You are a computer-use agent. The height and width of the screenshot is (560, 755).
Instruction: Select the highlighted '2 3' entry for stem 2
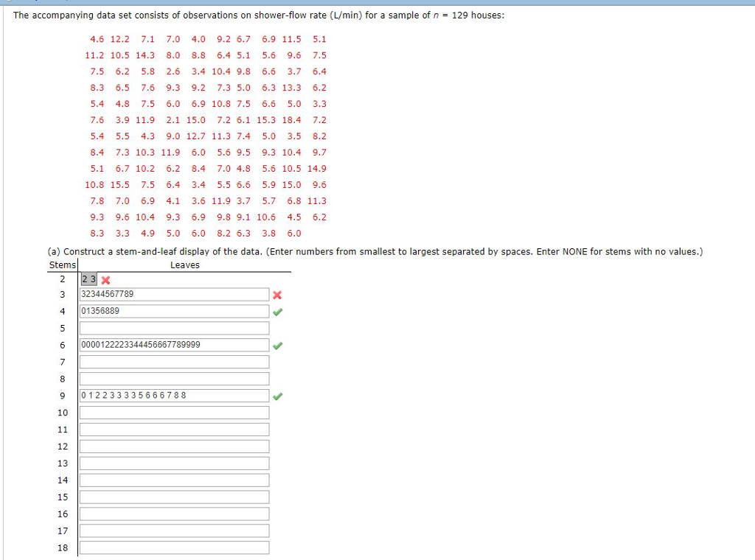88,279
